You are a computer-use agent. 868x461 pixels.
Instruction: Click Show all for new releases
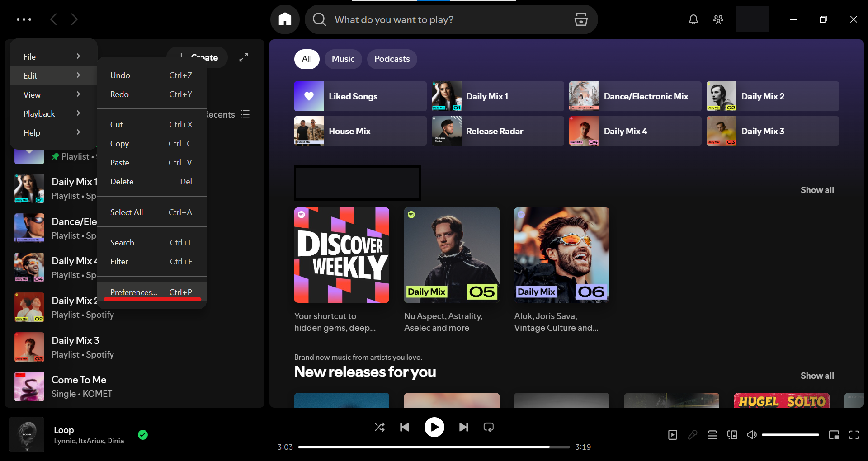pos(817,376)
